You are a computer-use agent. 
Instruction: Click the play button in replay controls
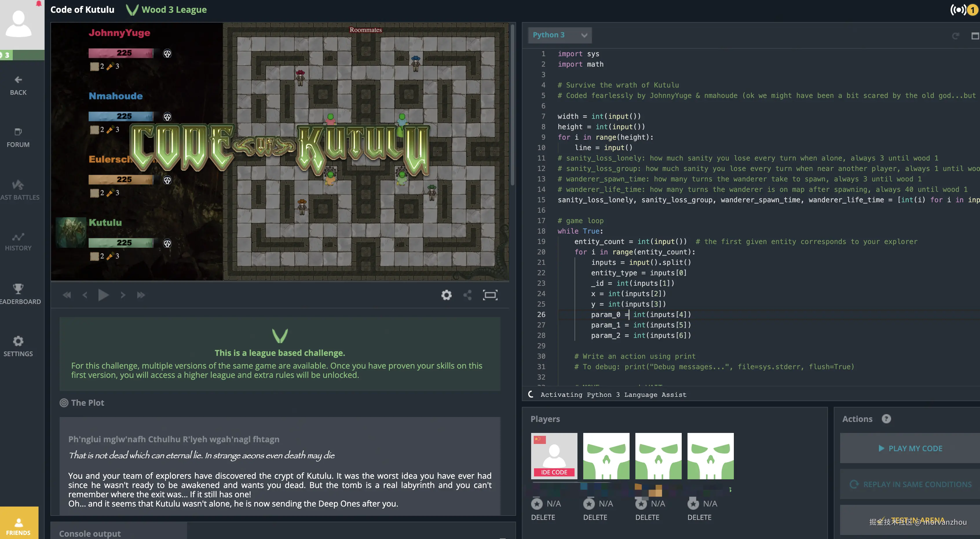[x=103, y=295]
